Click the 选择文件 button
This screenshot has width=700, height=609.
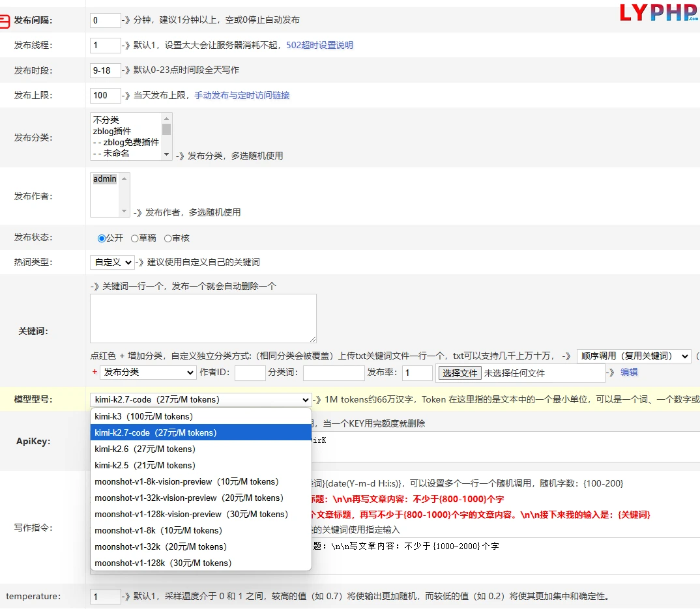point(459,373)
